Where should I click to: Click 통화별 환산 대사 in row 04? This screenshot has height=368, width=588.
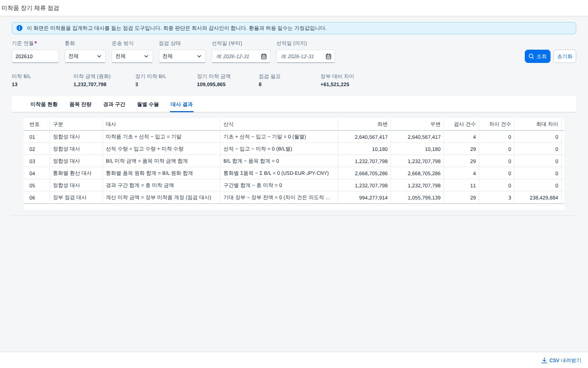[x=72, y=173]
